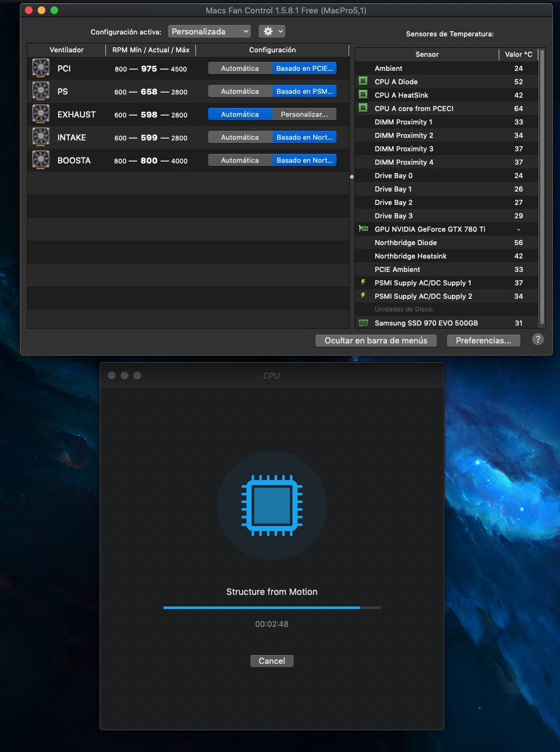This screenshot has height=752, width=560.
Task: Click the Structure from Motion progress bar
Action: [x=271, y=608]
